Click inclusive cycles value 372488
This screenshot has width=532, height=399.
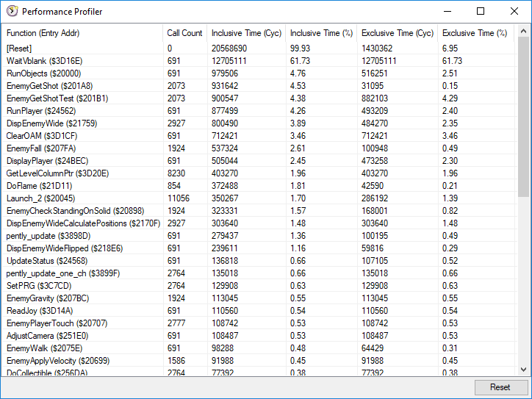(225, 186)
